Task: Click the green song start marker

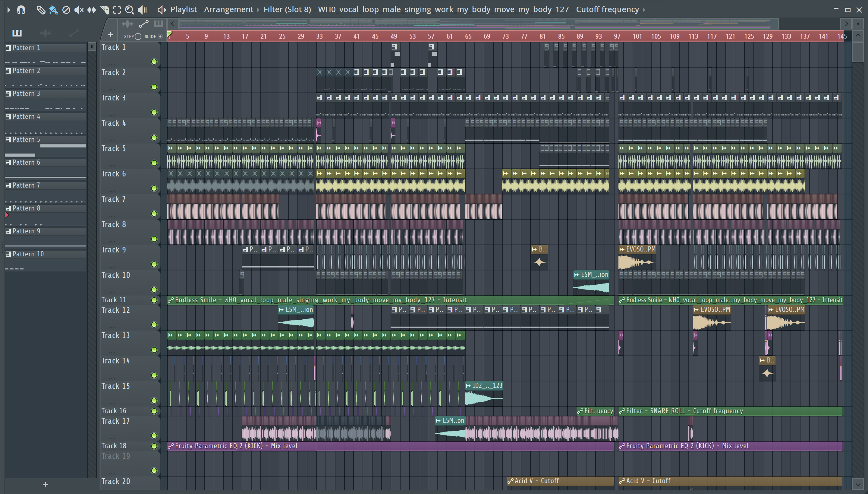Action: click(x=170, y=34)
